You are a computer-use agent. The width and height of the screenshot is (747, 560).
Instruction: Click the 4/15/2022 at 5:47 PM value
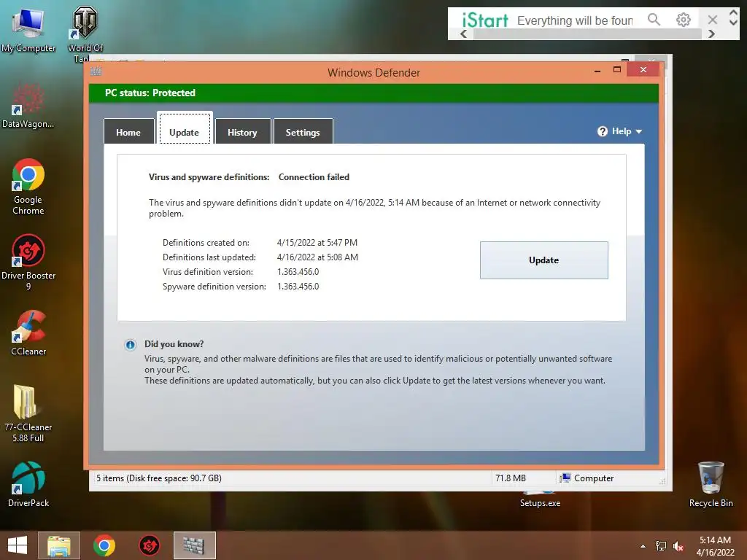pyautogui.click(x=317, y=242)
